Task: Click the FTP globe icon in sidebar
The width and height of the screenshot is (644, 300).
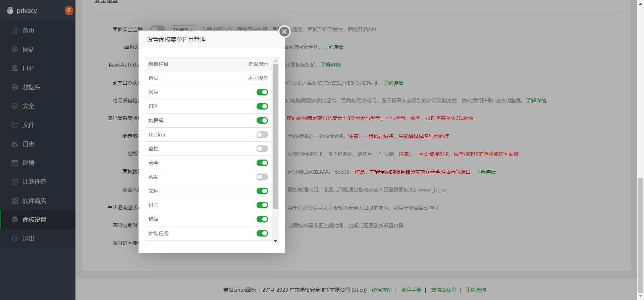Action: [x=15, y=68]
